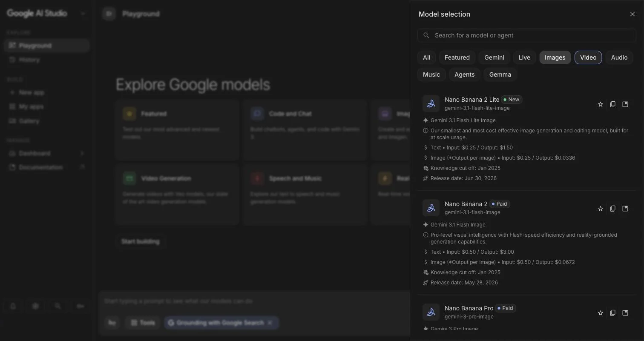Copy the Nano Banana 2 Lite model ID
This screenshot has height=341, width=644.
tap(613, 104)
